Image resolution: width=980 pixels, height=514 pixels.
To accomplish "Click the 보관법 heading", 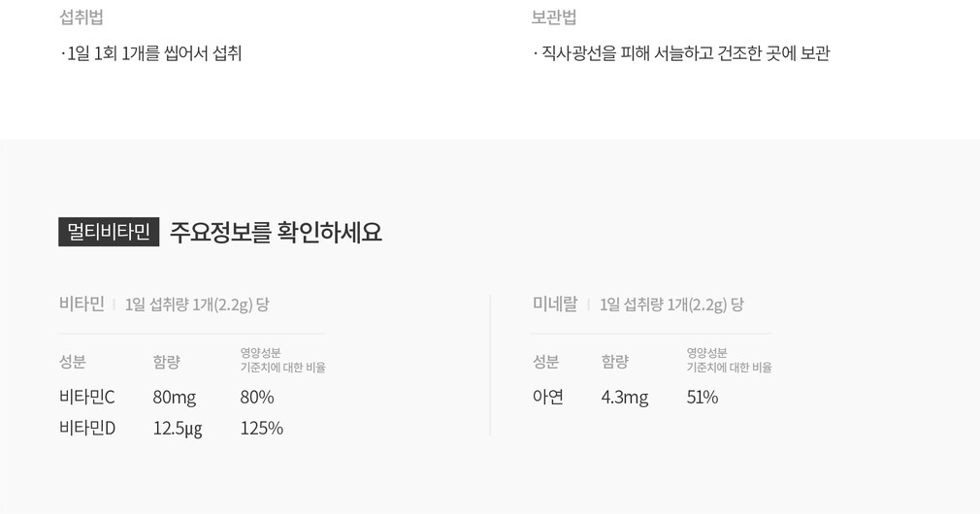I will coord(554,17).
